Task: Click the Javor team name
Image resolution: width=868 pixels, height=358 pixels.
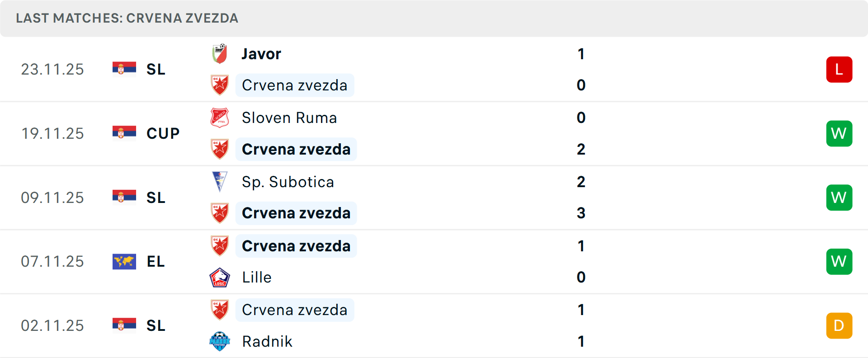Action: [x=261, y=53]
